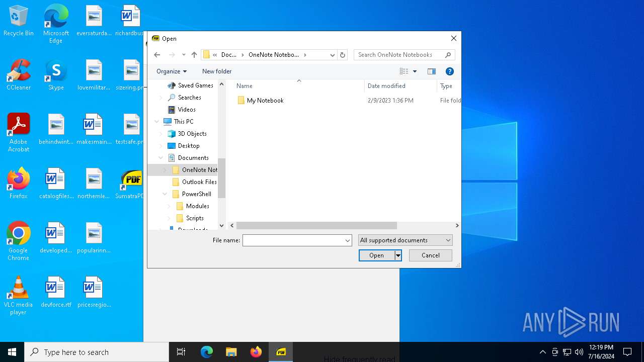This screenshot has height=362, width=644.
Task: Open Skype desktop shortcut
Action: (x=56, y=75)
